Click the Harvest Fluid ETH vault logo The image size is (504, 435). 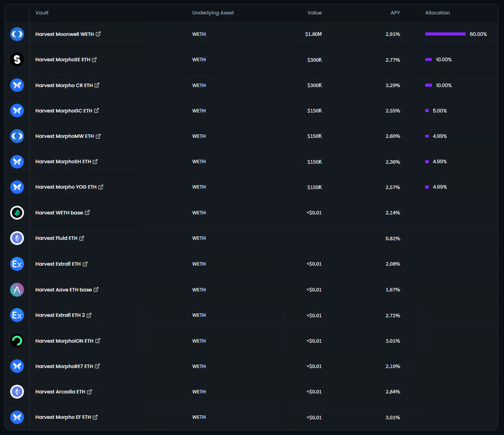pos(17,238)
